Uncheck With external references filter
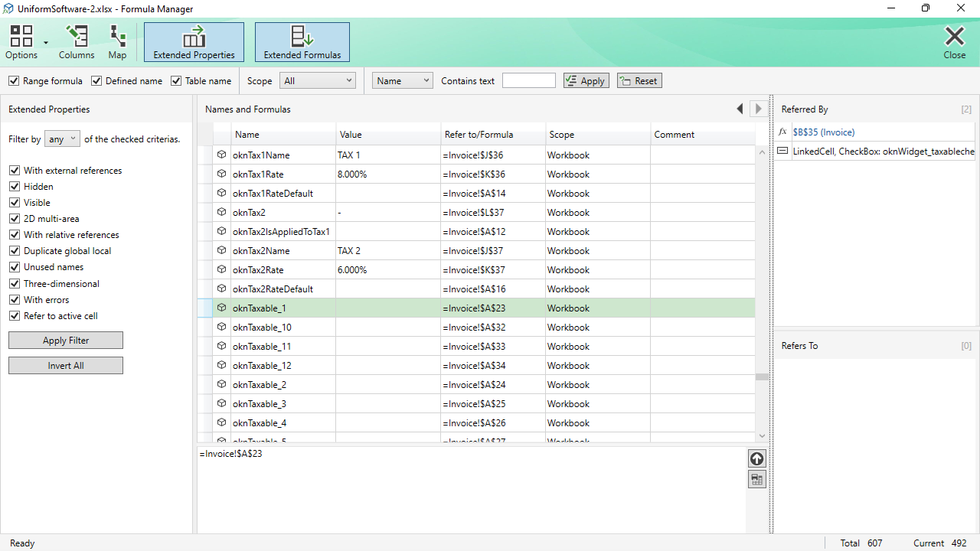 (x=14, y=171)
